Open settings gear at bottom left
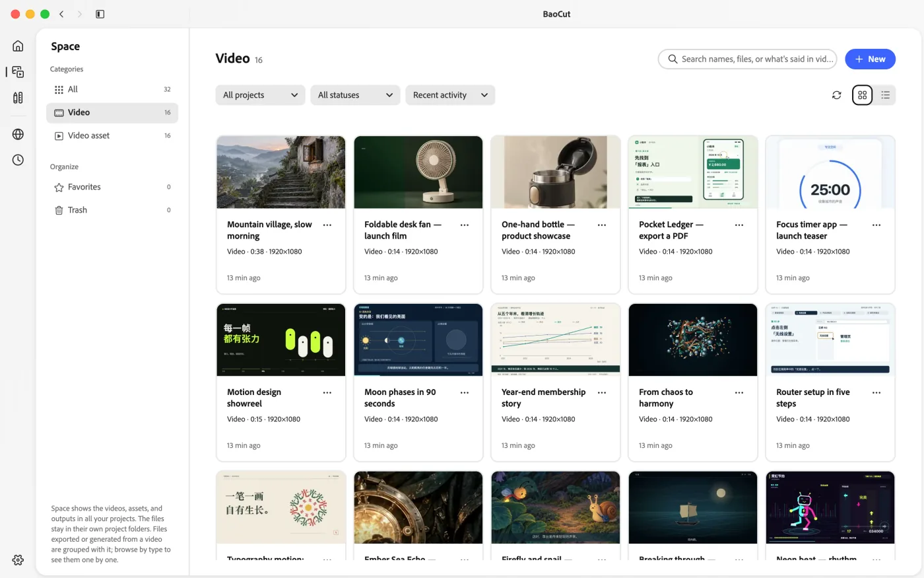 coord(18,560)
